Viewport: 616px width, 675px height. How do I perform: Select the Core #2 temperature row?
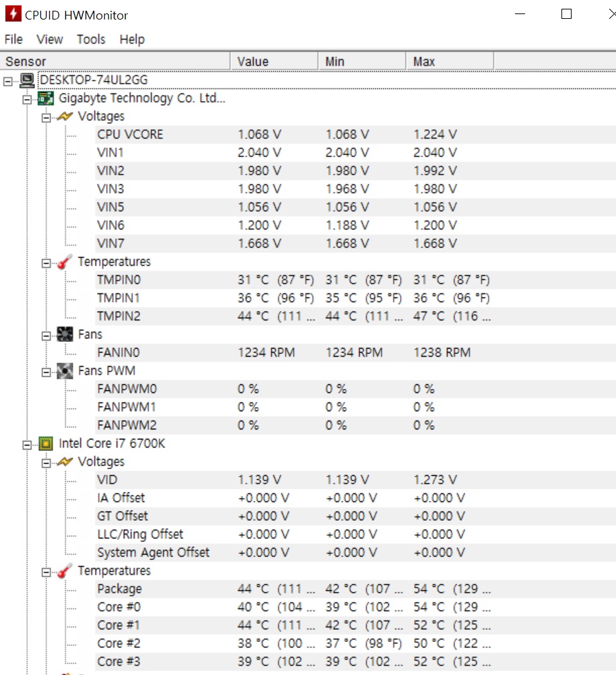tap(355, 643)
